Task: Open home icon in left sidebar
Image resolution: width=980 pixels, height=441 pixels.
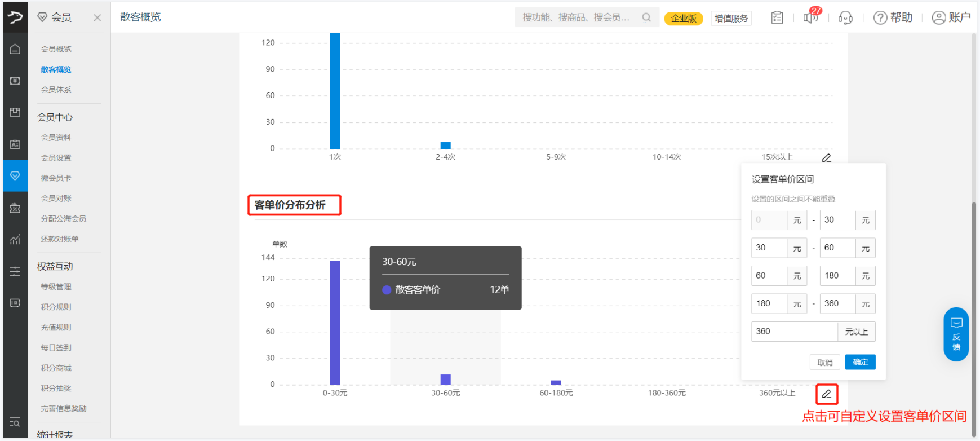Action: [x=15, y=49]
